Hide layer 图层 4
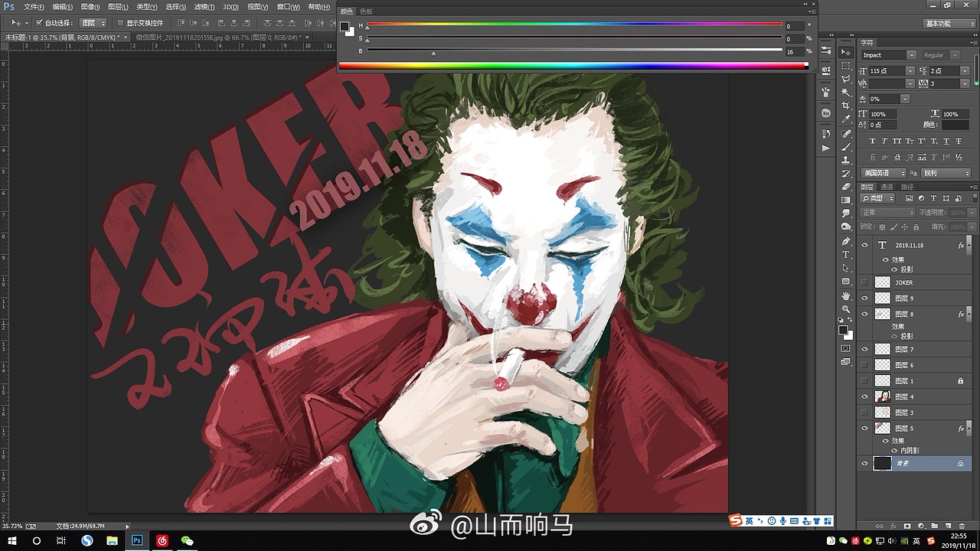980x551 pixels. point(864,396)
